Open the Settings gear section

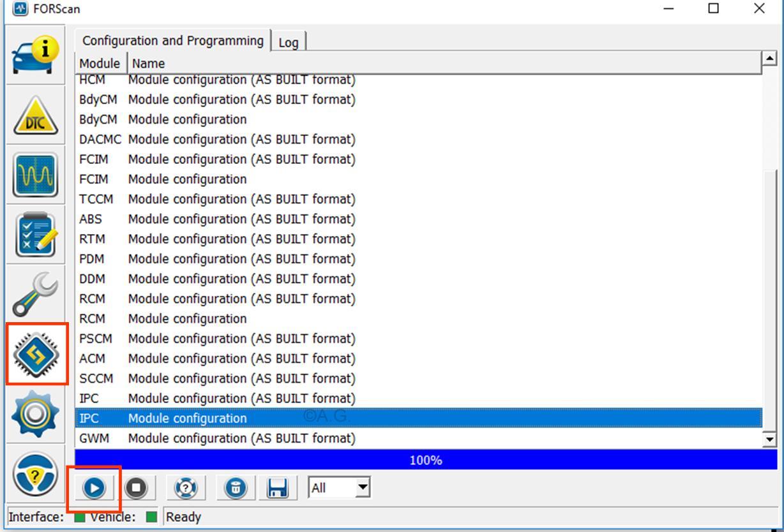coord(35,414)
